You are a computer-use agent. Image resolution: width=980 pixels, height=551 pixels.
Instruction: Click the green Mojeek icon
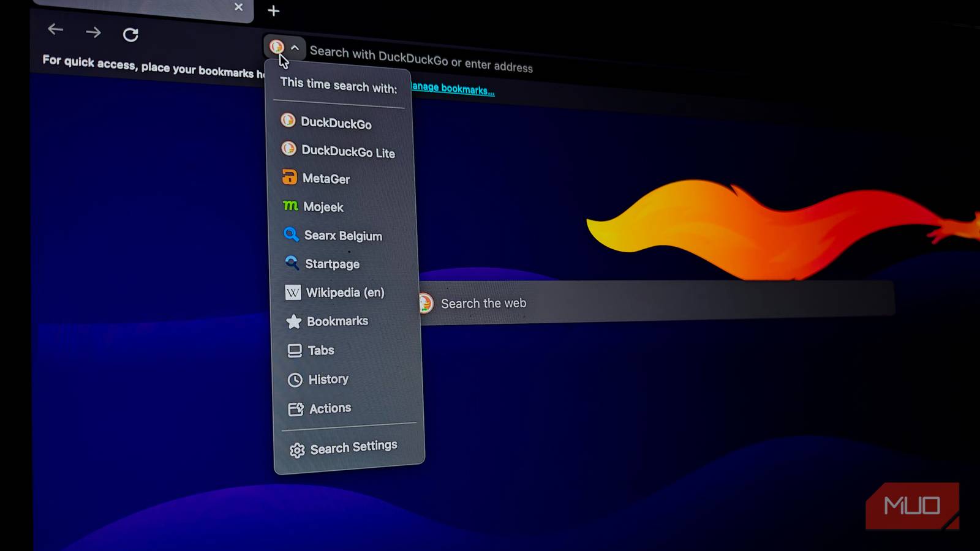click(x=290, y=206)
